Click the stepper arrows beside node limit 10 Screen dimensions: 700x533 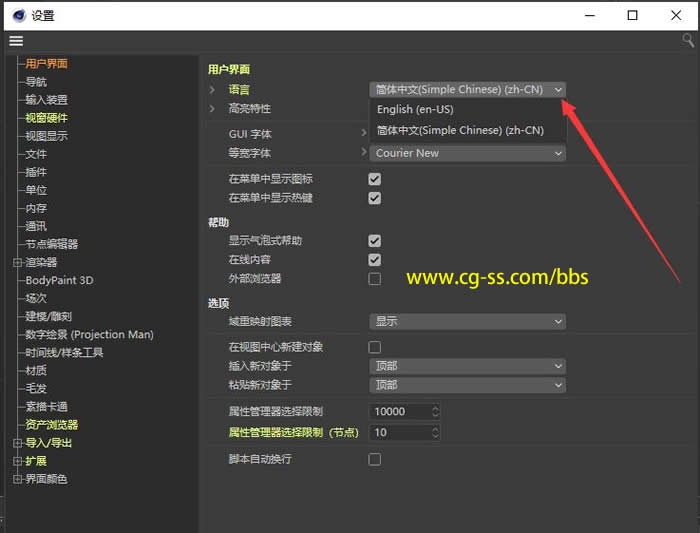coord(435,433)
